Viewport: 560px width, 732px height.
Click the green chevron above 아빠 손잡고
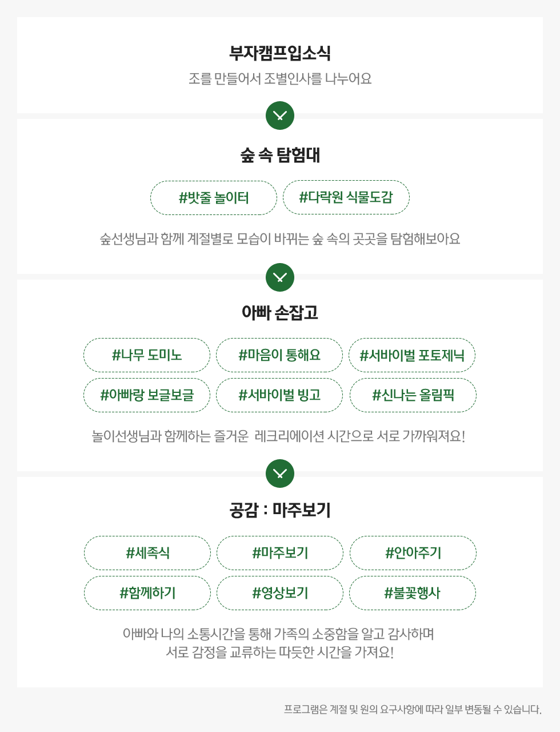(x=280, y=277)
